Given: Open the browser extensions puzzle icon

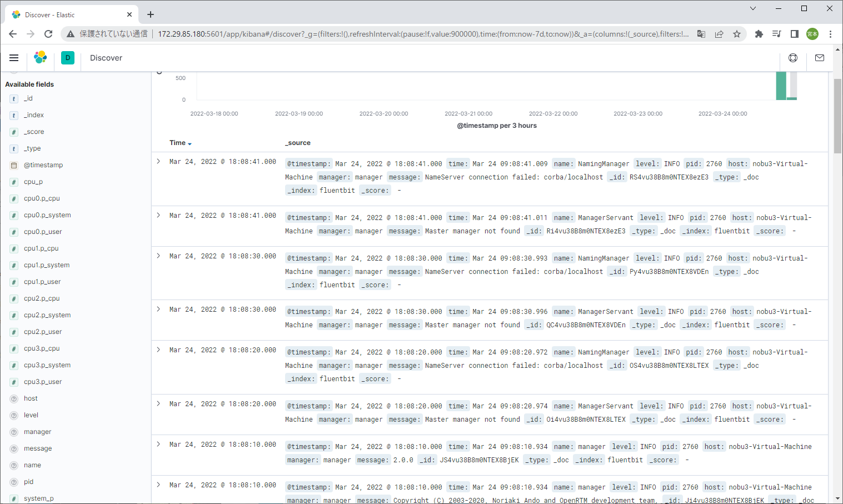Looking at the screenshot, I should tap(759, 34).
